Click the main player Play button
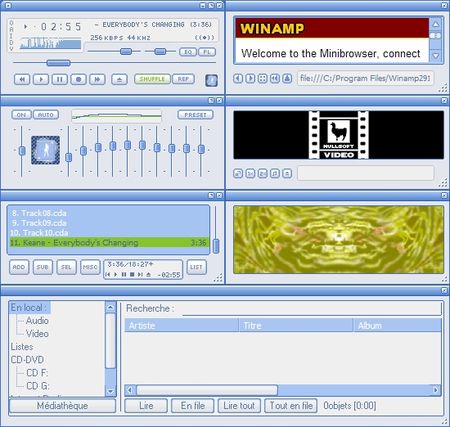450x427 pixels. [41, 79]
